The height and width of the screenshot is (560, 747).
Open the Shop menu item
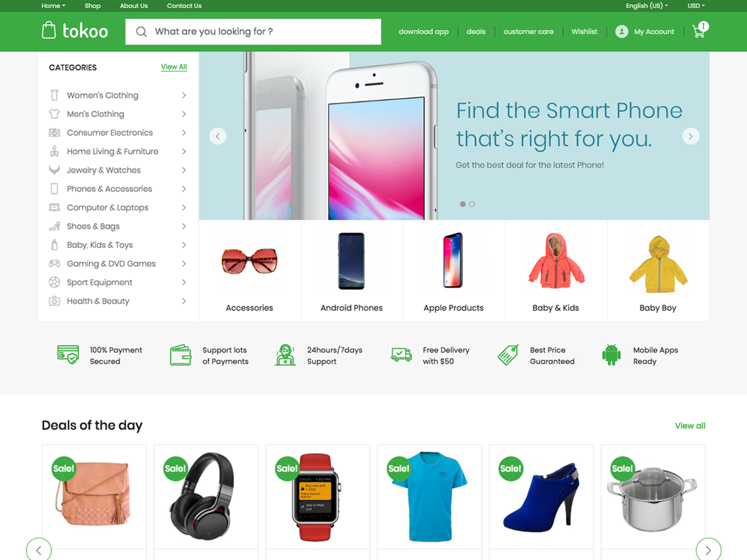(x=93, y=6)
